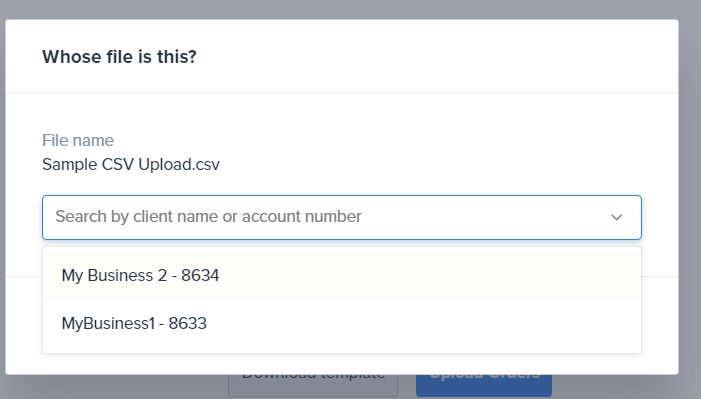Click the downward chevron icon in the search box
Viewport: 701px width, 399px height.
click(617, 217)
